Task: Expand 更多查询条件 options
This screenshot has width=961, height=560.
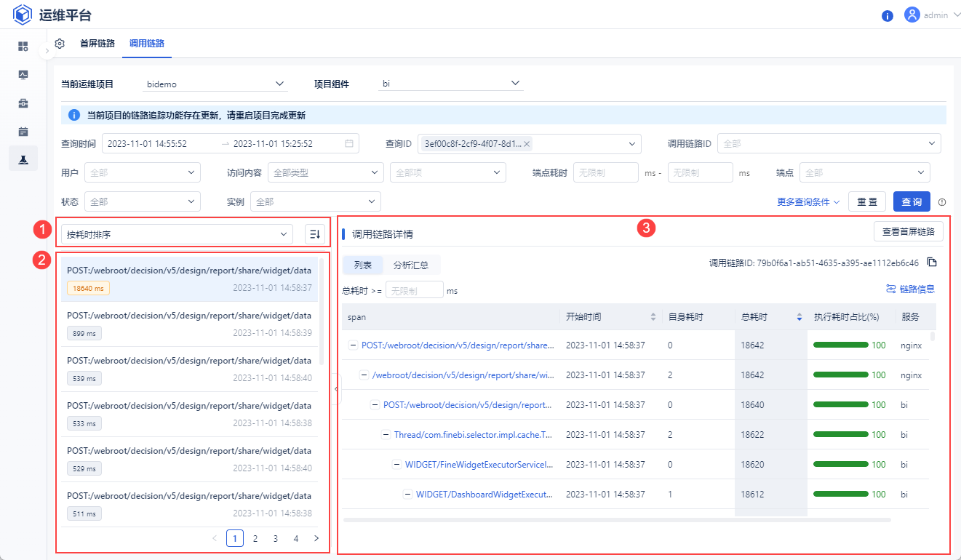Action: (809, 202)
